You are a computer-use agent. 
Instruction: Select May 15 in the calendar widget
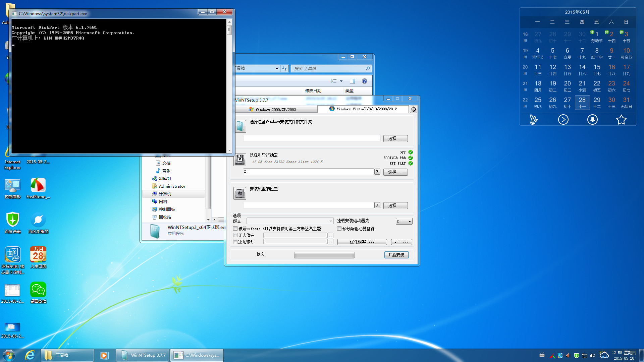click(597, 70)
